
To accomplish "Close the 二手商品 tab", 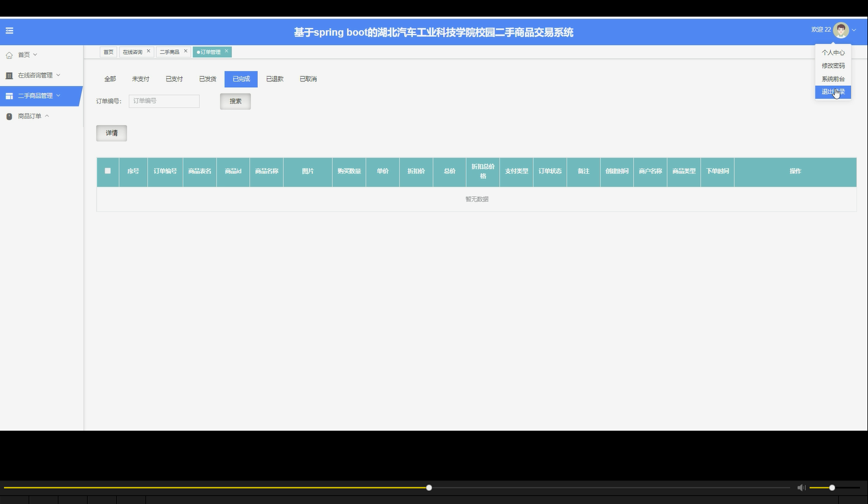I will click(186, 51).
